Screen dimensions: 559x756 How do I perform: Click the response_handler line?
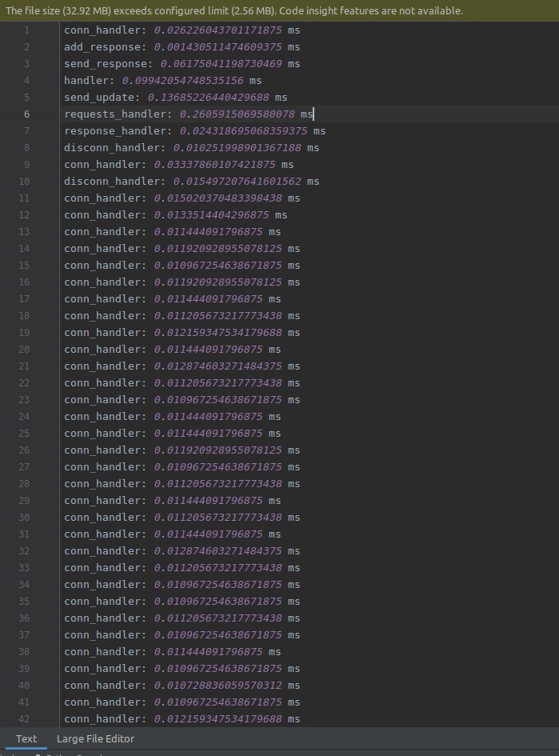[194, 131]
